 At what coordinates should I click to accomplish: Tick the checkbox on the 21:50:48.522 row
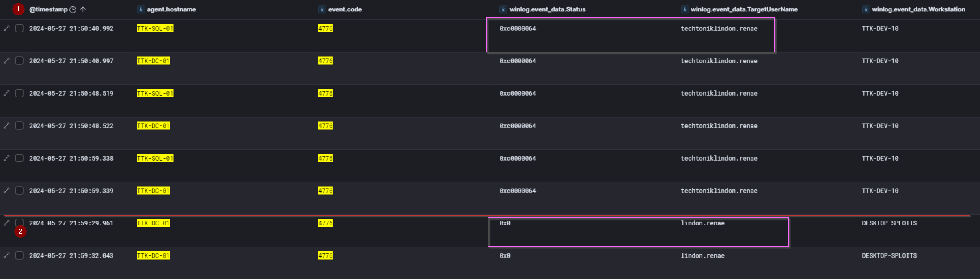19,126
